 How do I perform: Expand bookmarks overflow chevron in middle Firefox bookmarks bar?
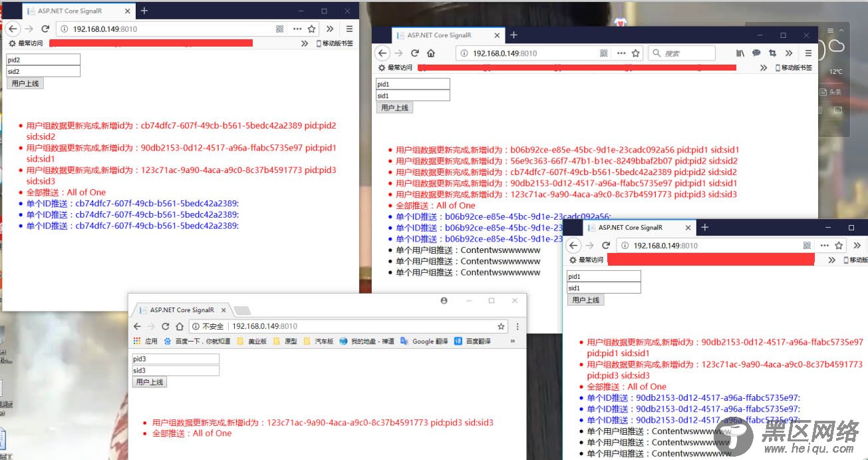[x=764, y=68]
